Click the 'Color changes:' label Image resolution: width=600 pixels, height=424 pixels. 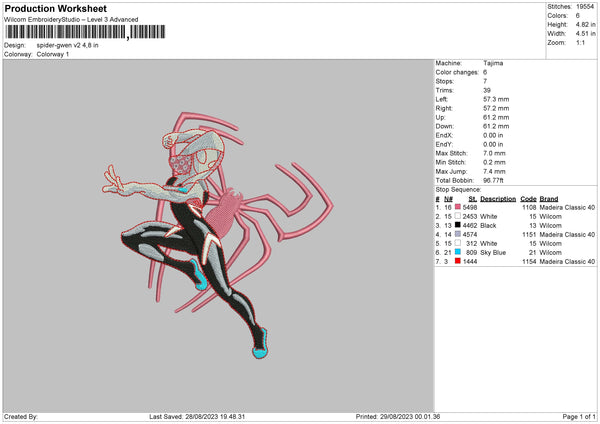(x=457, y=72)
